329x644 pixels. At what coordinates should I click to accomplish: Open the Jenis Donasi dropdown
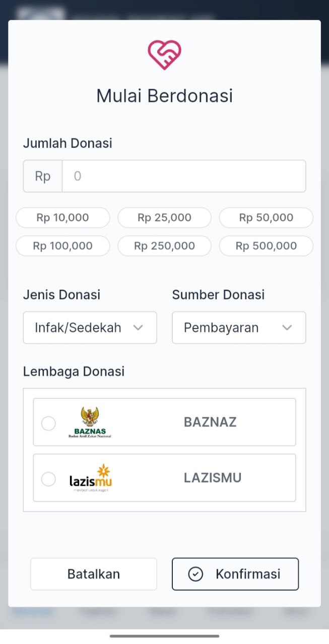tap(90, 328)
